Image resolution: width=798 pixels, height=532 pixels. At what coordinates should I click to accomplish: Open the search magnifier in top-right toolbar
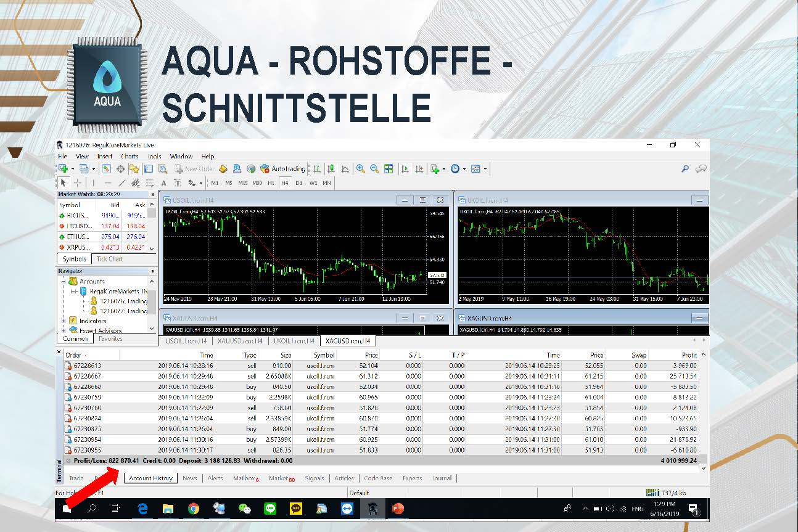(685, 168)
